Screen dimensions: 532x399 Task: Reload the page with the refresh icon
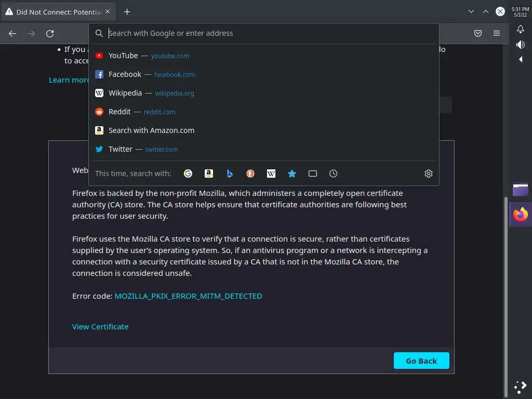click(x=50, y=34)
